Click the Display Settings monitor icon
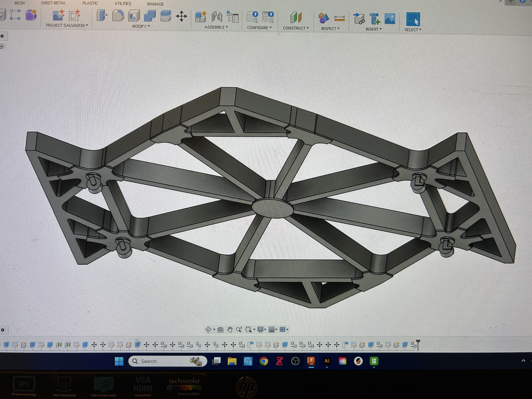Screen dimensions: 532x399 click(x=260, y=329)
